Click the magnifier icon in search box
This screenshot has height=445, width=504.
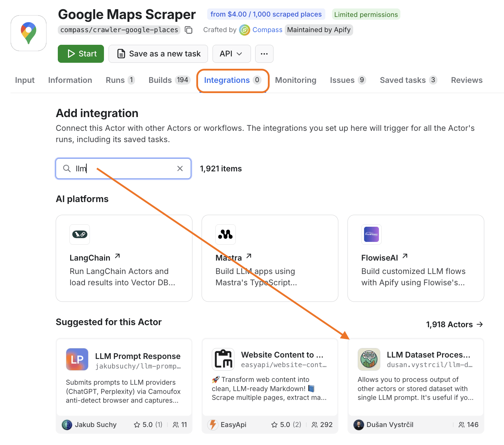pos(67,169)
